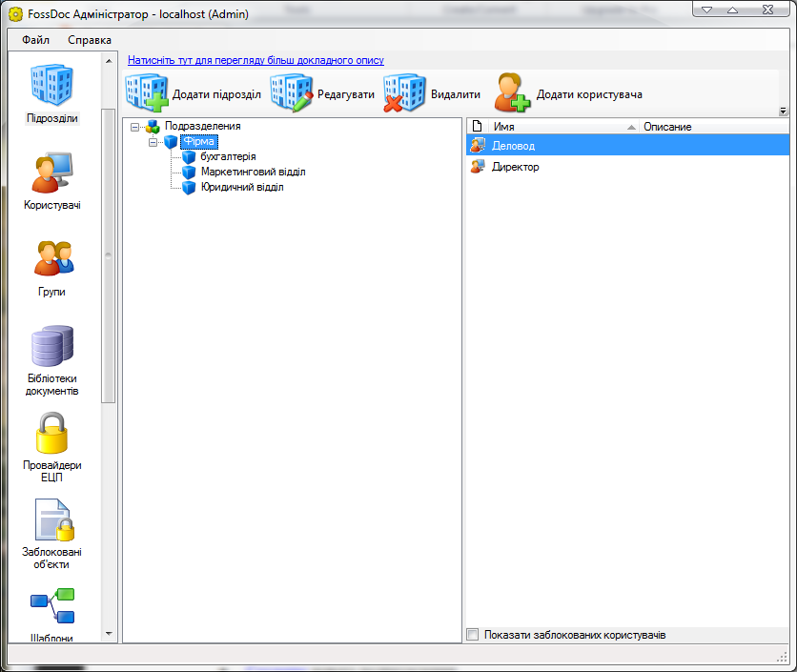Open the Користувачі sidebar section
The image size is (797, 672).
pyautogui.click(x=51, y=180)
